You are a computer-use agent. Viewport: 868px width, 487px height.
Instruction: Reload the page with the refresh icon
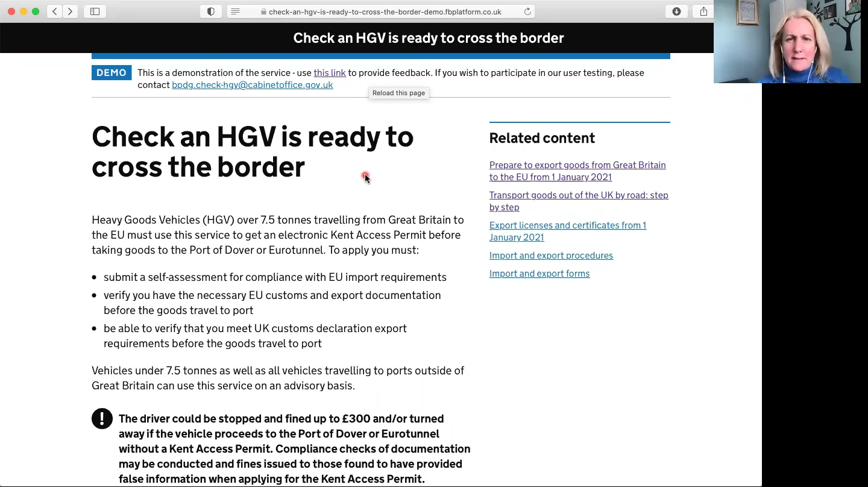tap(527, 11)
